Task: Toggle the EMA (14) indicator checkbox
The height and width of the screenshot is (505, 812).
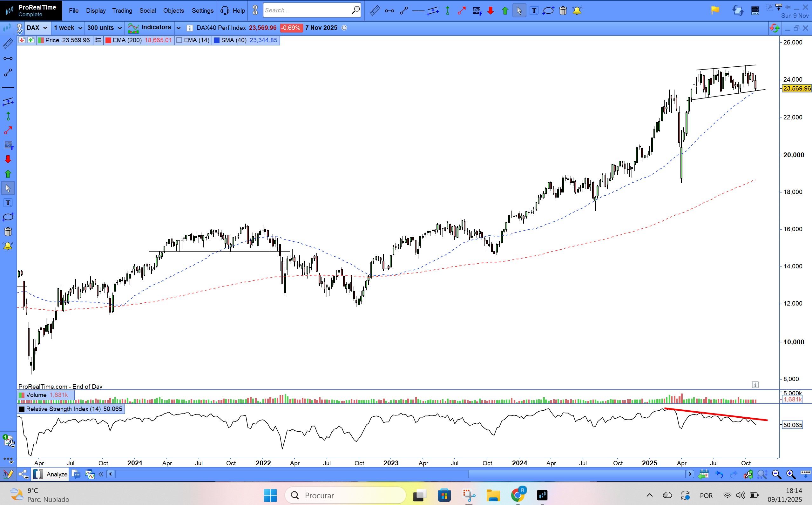Action: coord(179,40)
